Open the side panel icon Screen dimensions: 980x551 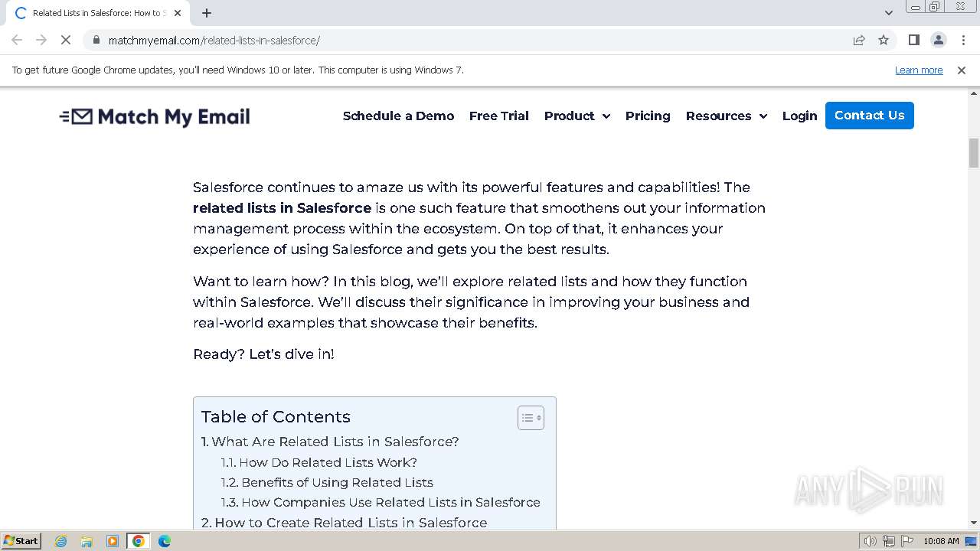[x=914, y=40]
